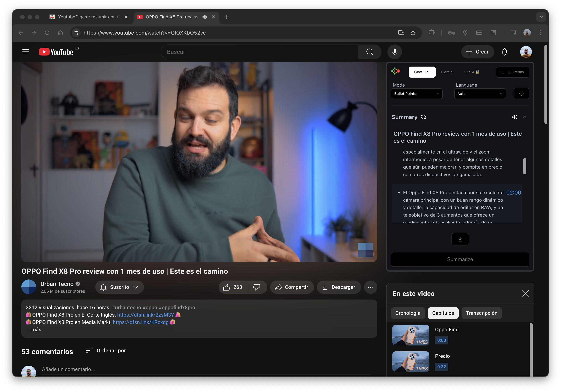Click the Descargar button

tap(339, 287)
